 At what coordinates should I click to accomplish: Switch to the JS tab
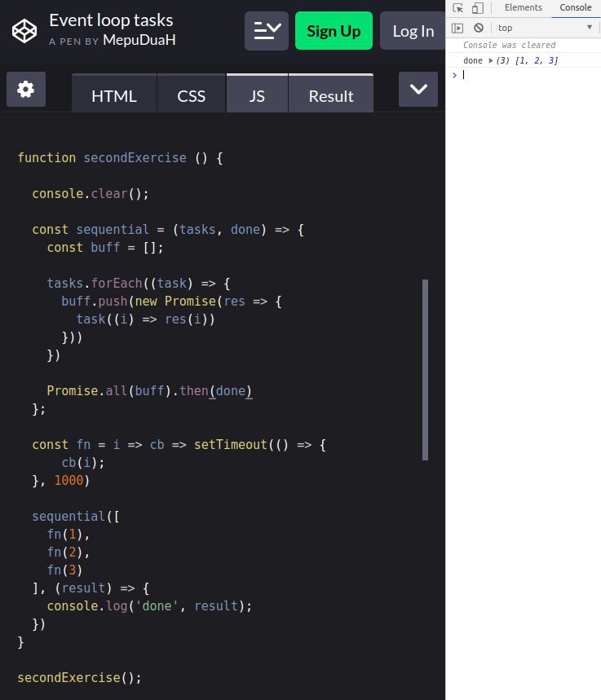[257, 93]
